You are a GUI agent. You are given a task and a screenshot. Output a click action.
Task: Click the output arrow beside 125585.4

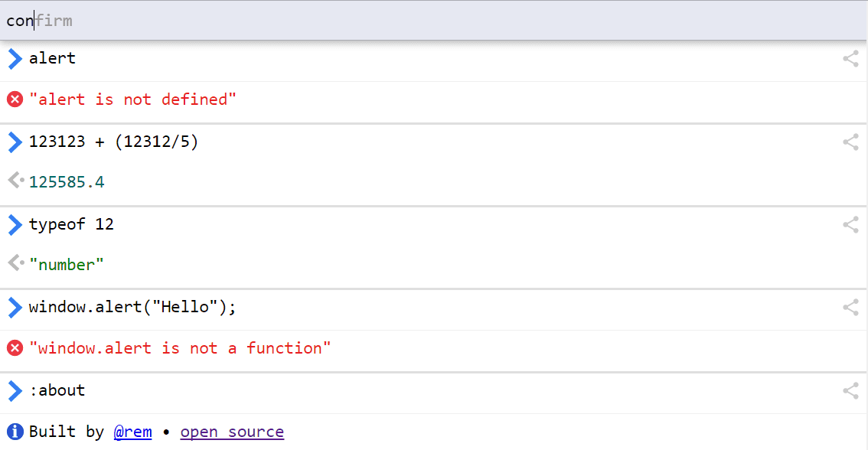pyautogui.click(x=15, y=181)
